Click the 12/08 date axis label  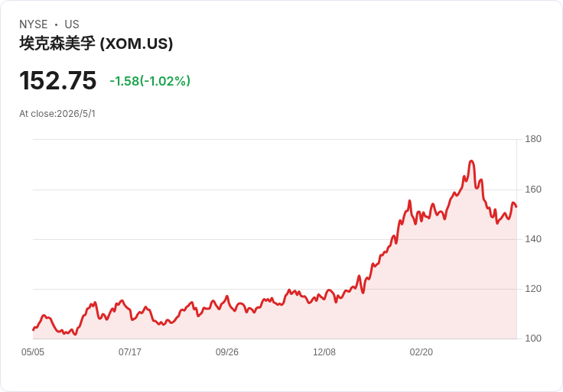coord(324,352)
